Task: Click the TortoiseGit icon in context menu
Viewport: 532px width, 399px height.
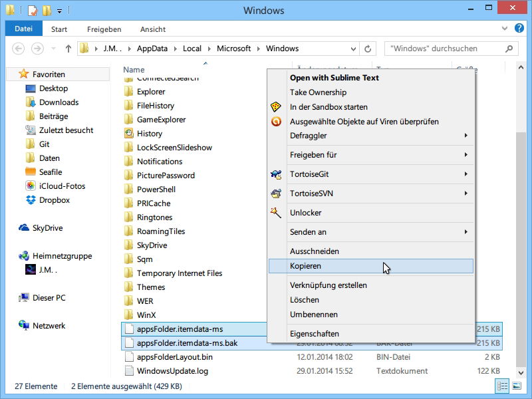Action: pos(276,174)
